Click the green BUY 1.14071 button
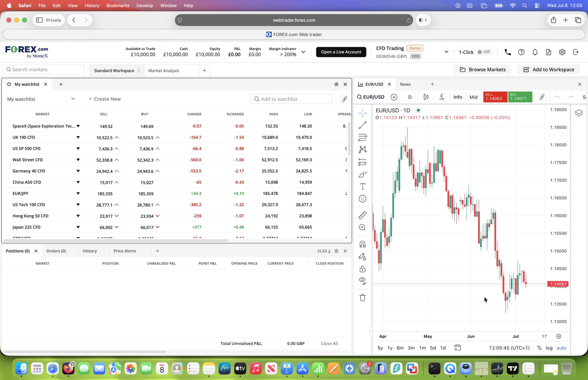 coord(520,97)
